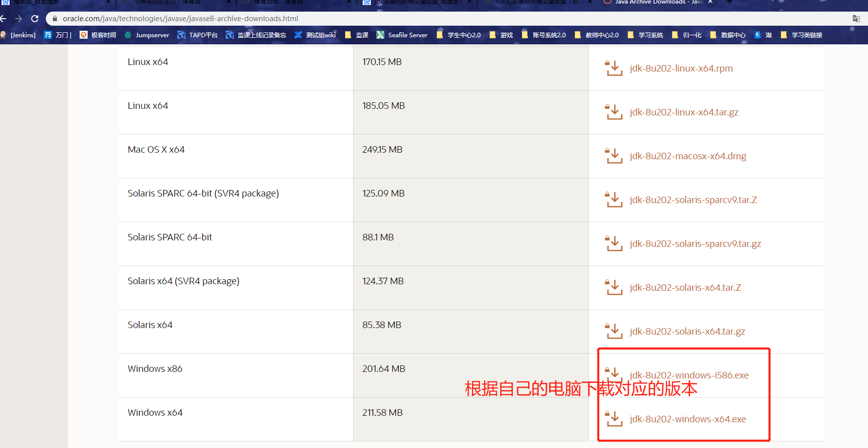Screen dimensions: 868x448
Task: Open the 万门 bookmark
Action: click(57, 35)
